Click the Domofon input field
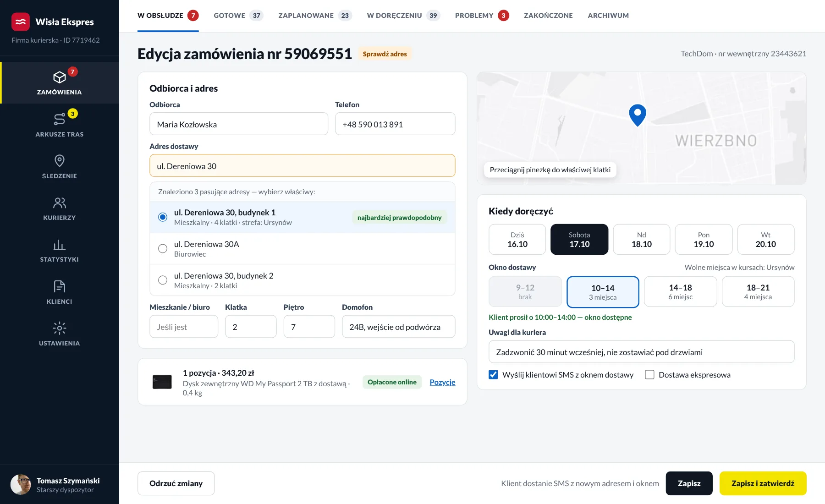The image size is (825, 504). (x=399, y=327)
